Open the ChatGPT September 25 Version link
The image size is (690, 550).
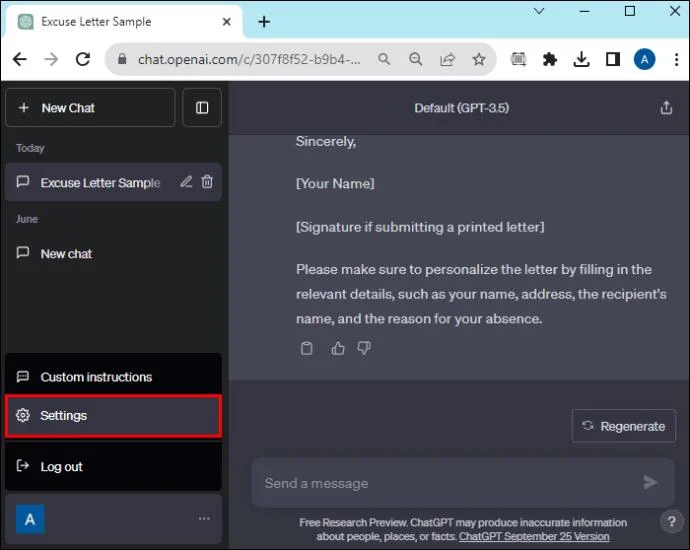[x=534, y=536]
